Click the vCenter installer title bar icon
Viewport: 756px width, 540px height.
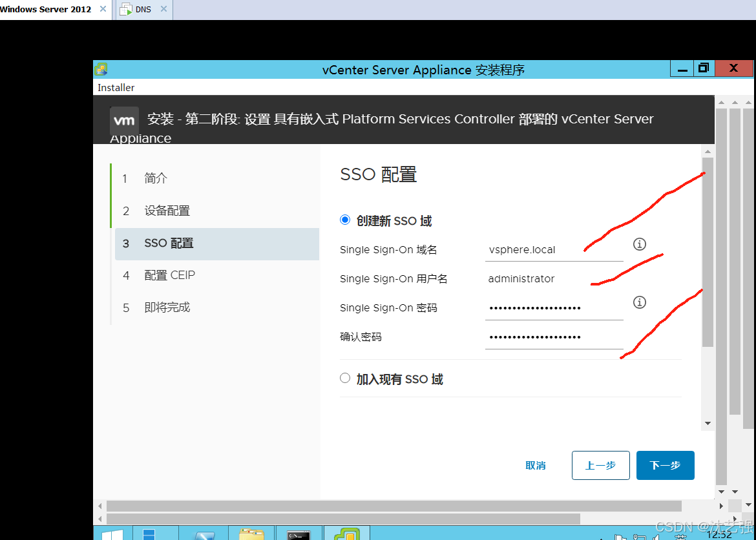click(x=101, y=69)
